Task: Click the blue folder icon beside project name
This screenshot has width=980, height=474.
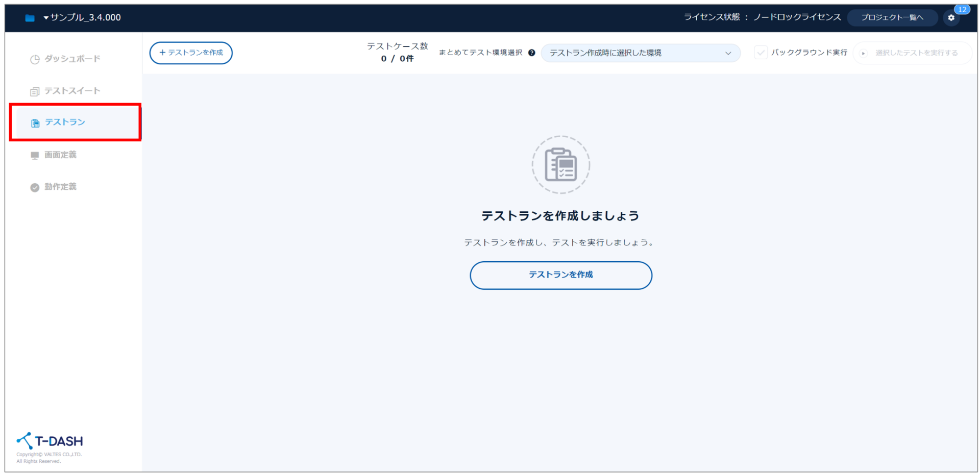Action: [30, 18]
